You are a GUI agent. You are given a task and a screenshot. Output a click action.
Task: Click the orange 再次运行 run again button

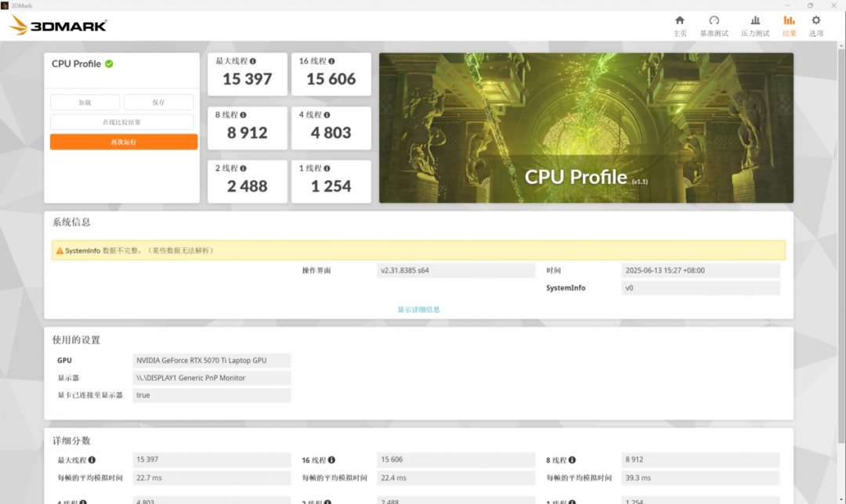point(124,142)
